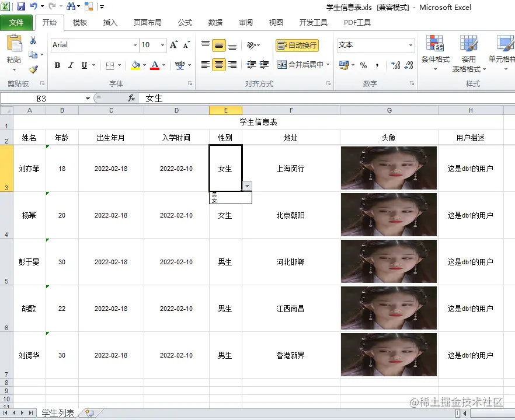The height and width of the screenshot is (420, 515).
Task: Click the bottom align icon
Action: (x=232, y=45)
